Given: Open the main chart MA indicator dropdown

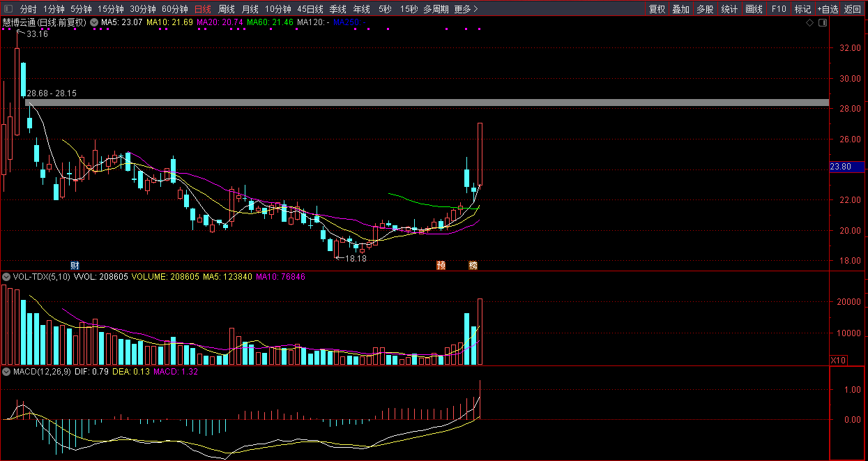Looking at the screenshot, I should [95, 22].
